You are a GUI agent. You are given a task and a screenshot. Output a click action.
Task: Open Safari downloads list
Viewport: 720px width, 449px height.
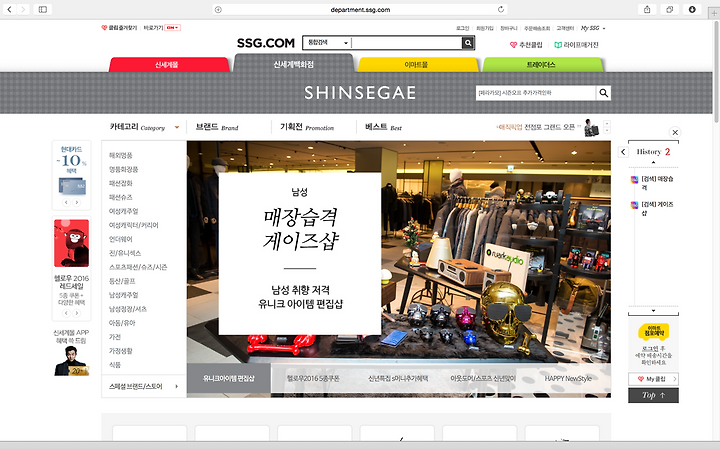pos(692,9)
